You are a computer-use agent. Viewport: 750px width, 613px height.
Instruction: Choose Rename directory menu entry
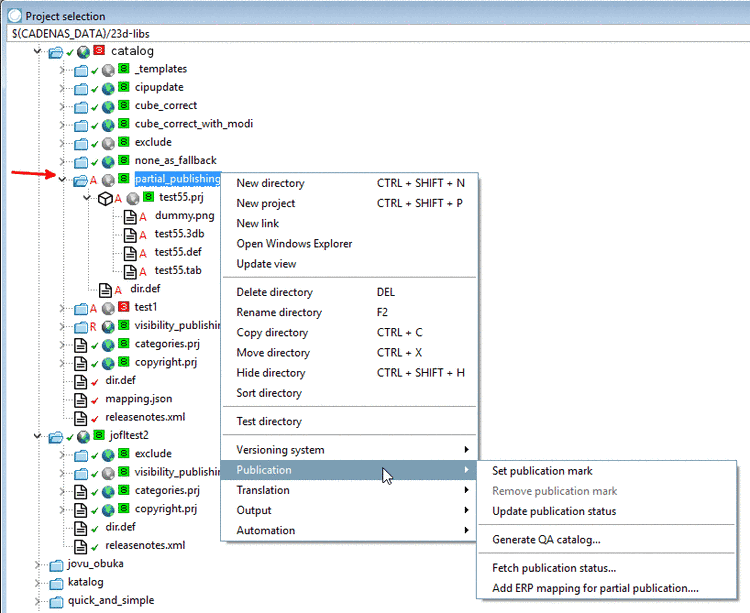[x=349, y=312]
